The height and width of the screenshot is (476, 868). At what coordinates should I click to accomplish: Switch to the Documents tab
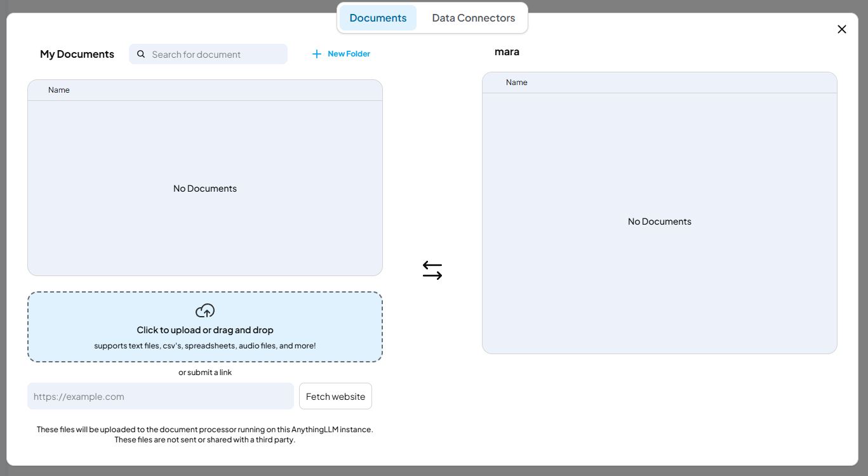point(378,18)
